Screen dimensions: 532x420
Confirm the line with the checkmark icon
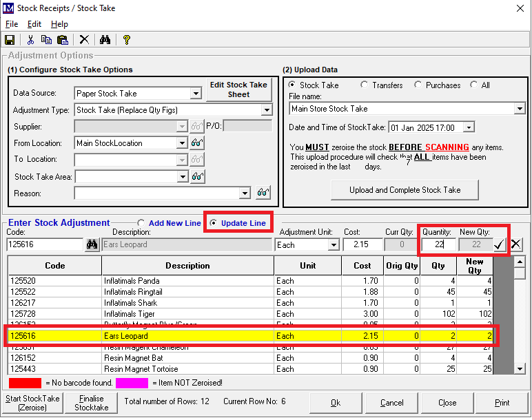pos(500,244)
